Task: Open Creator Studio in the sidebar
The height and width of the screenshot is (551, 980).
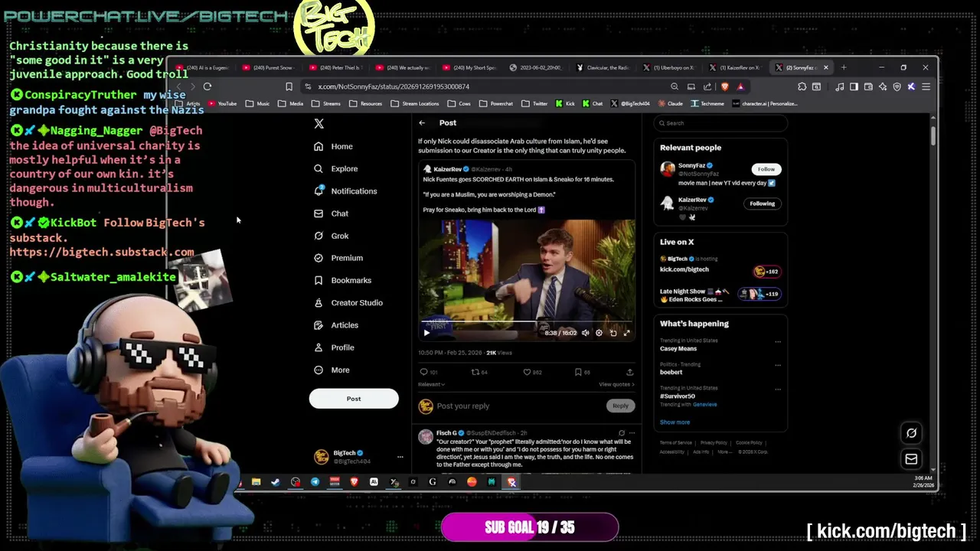Action: (348, 302)
